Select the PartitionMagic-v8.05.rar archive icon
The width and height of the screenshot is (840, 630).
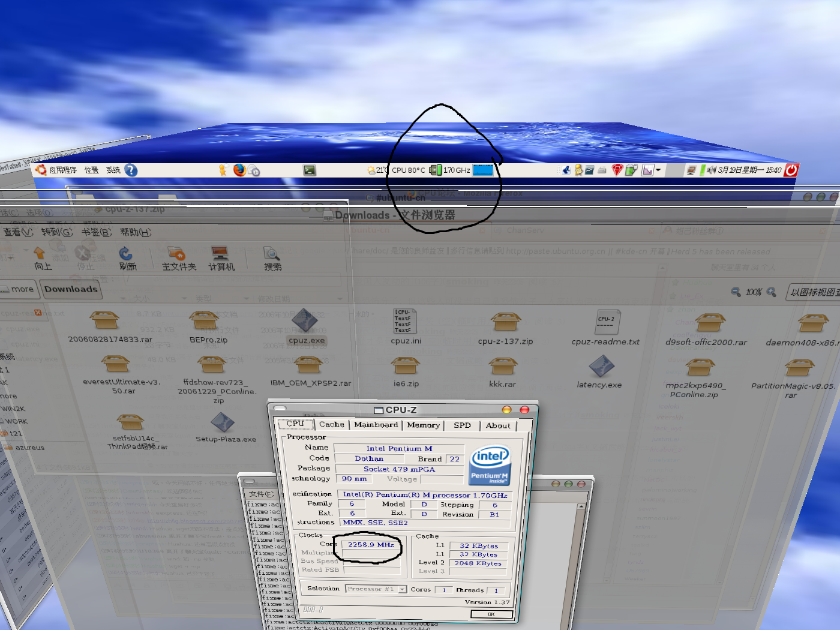pos(799,368)
